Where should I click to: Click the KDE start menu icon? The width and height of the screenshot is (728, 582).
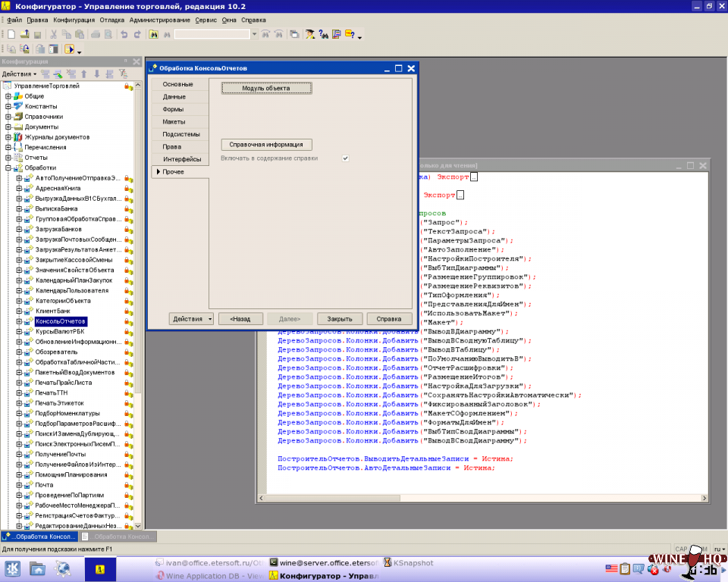(13, 568)
